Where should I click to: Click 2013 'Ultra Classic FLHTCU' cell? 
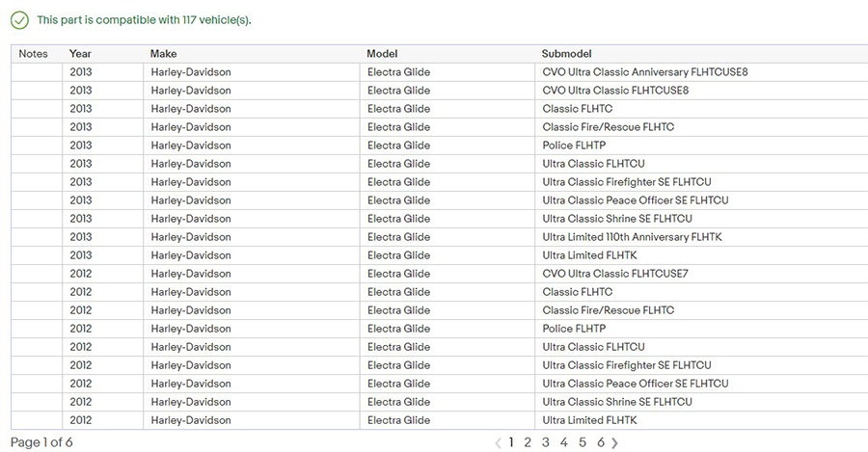(x=701, y=163)
